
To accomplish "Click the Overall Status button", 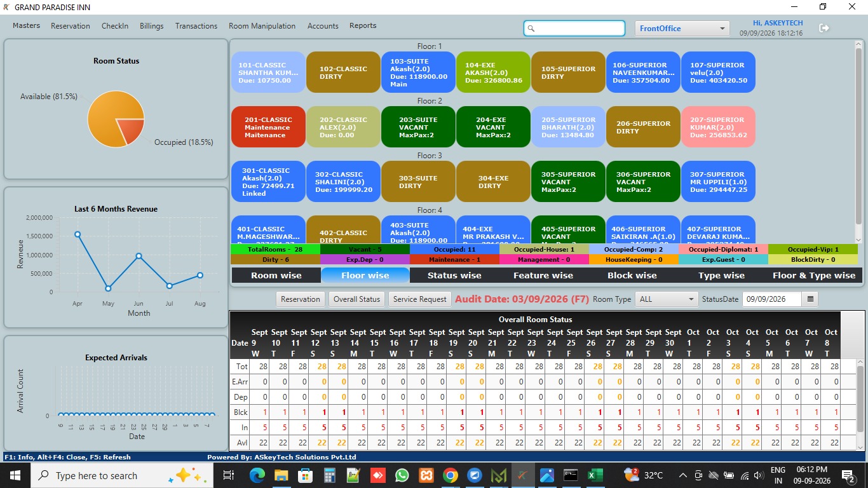I will pyautogui.click(x=356, y=299).
